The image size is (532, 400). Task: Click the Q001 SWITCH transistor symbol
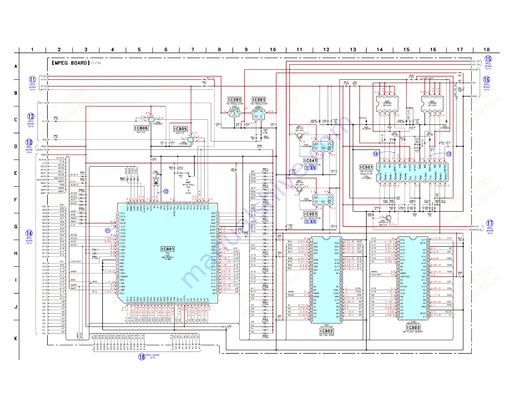coord(388,218)
